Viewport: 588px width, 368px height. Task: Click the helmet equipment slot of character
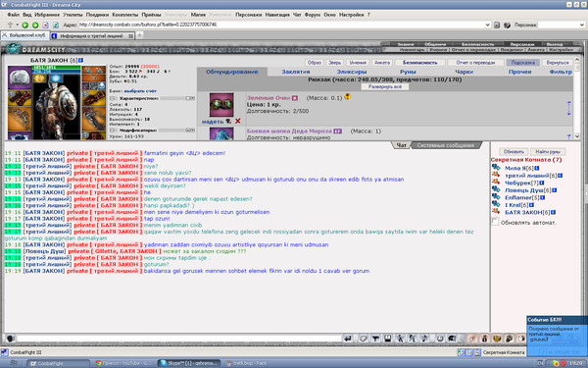20,77
